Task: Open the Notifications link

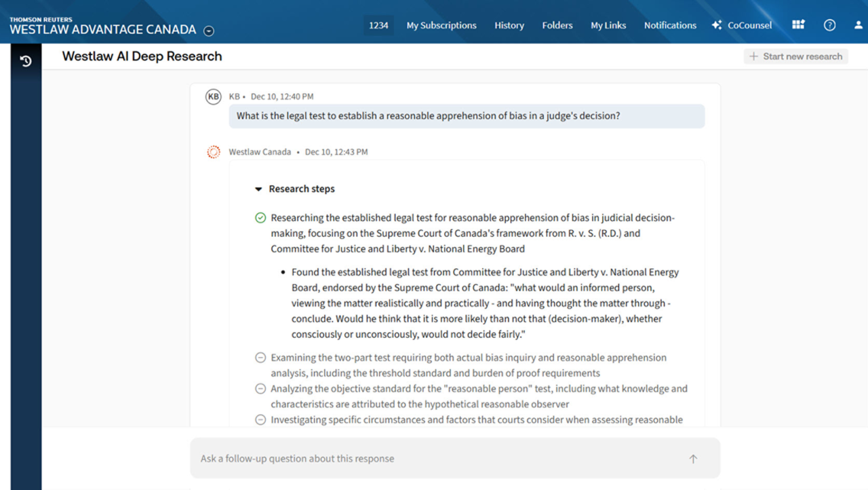Action: coord(670,25)
